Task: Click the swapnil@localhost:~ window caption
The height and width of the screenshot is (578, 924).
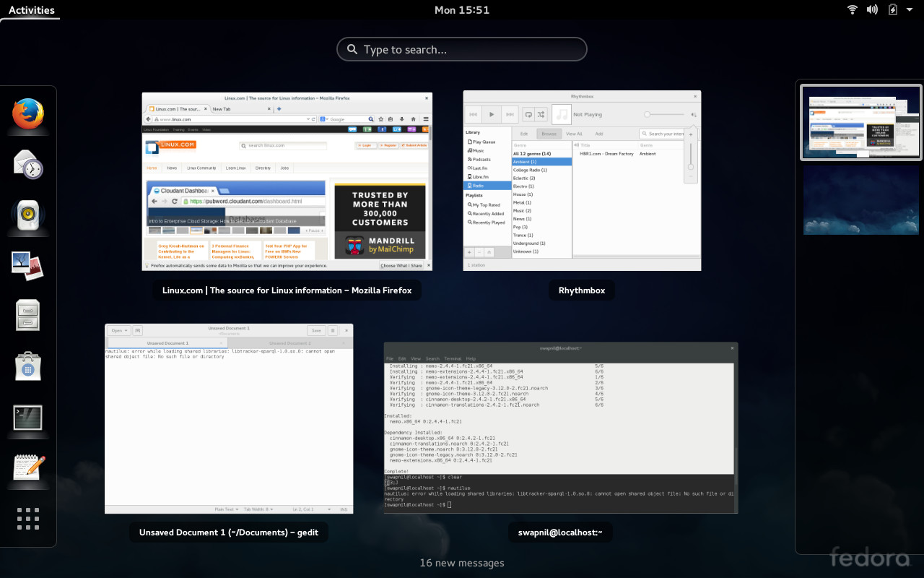Action: (x=560, y=532)
